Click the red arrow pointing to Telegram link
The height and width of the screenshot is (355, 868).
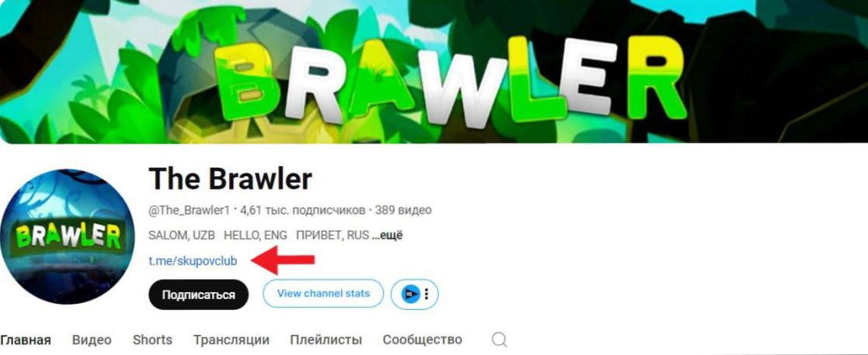pyautogui.click(x=283, y=260)
